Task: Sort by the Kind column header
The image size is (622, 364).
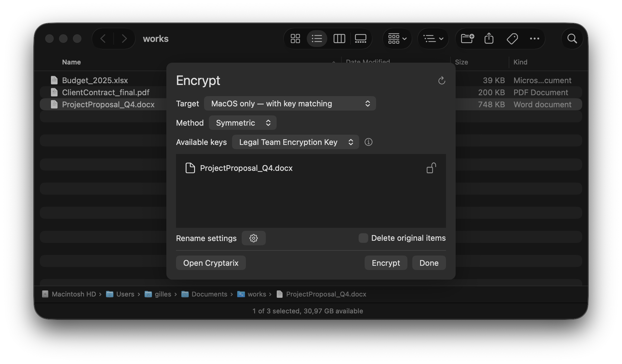Action: tap(520, 62)
